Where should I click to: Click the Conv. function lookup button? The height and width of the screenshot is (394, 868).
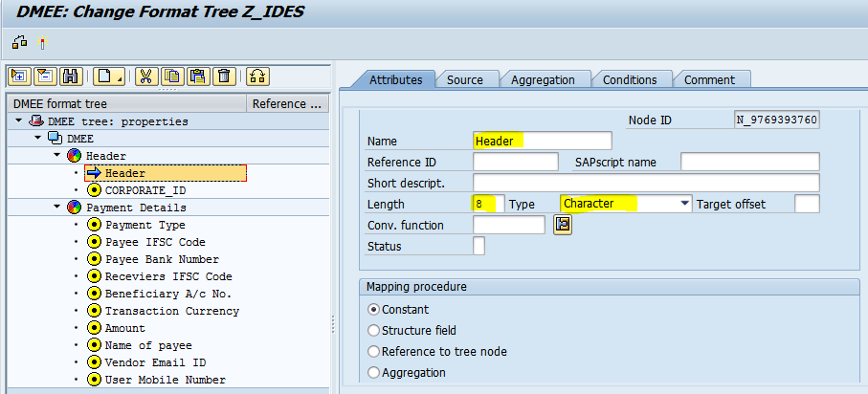click(x=563, y=226)
